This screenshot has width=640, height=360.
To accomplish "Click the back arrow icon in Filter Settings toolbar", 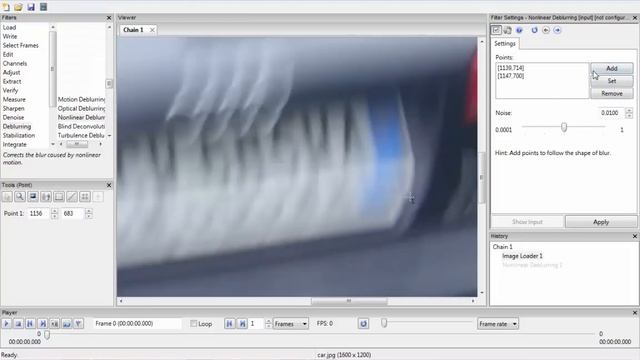I will [x=546, y=30].
